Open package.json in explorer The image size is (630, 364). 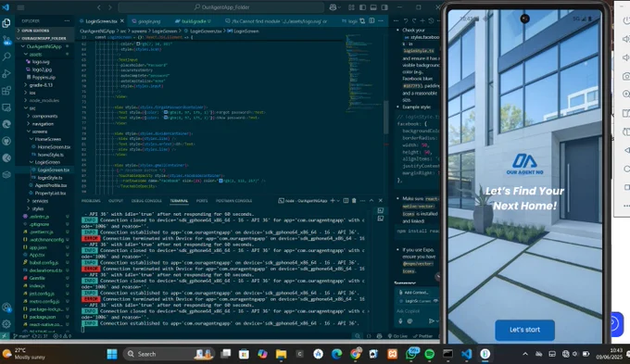click(42, 317)
